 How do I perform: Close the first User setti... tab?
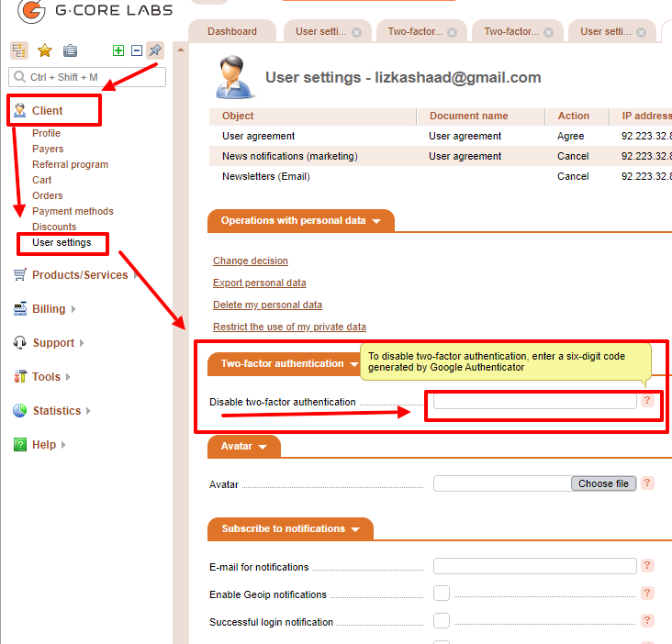point(356,32)
